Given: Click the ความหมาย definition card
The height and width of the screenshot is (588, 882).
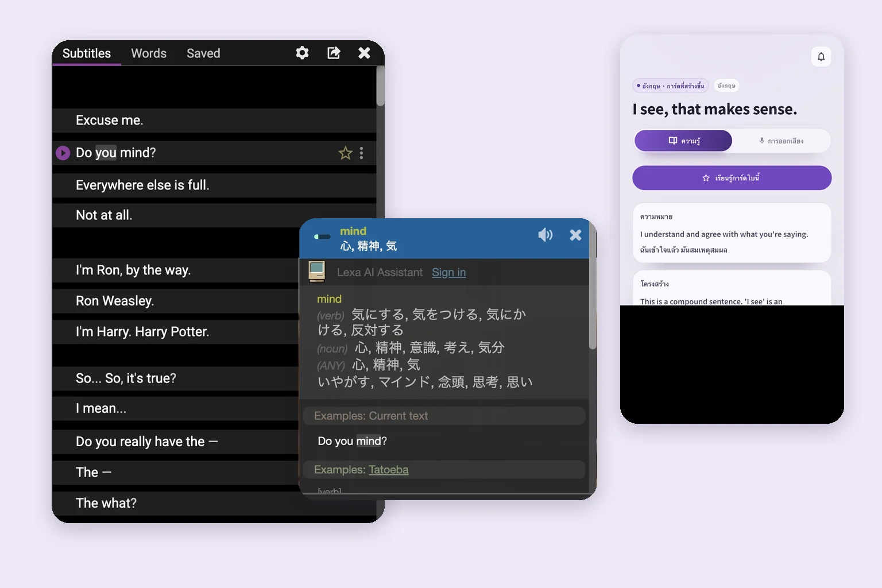Looking at the screenshot, I should pyautogui.click(x=732, y=233).
